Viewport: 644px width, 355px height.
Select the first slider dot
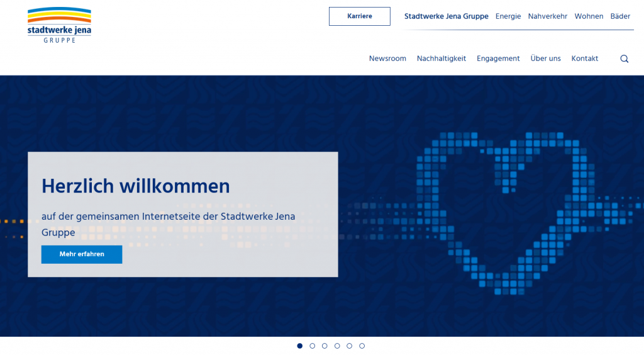click(x=300, y=346)
